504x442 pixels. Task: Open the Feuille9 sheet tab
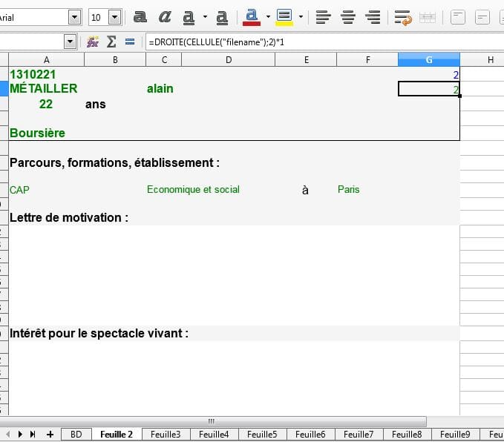pyautogui.click(x=455, y=435)
